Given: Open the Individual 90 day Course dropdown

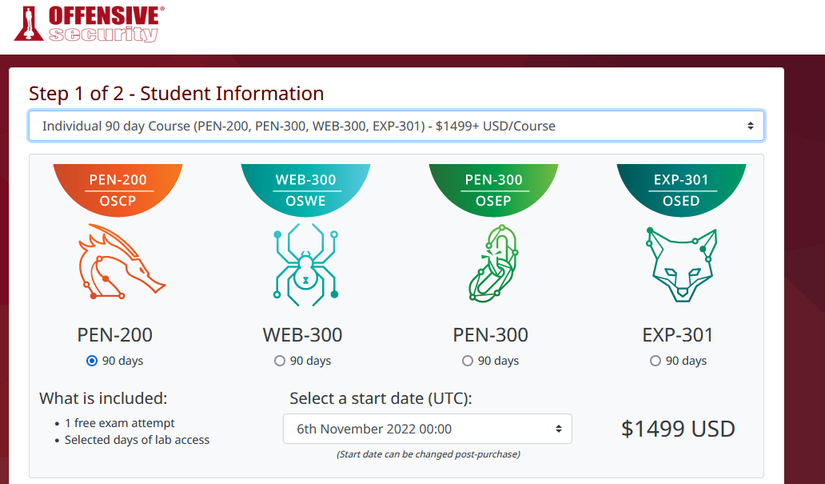Looking at the screenshot, I should (x=396, y=126).
